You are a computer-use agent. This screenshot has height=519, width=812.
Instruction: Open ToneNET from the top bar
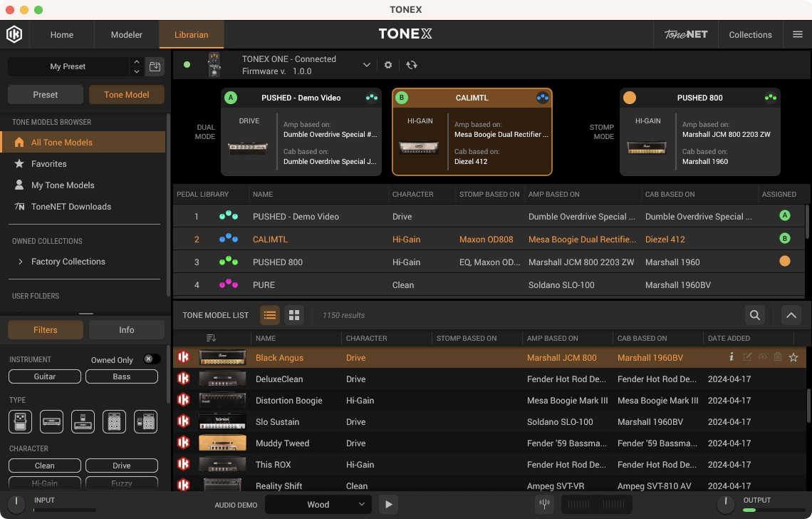pos(685,34)
